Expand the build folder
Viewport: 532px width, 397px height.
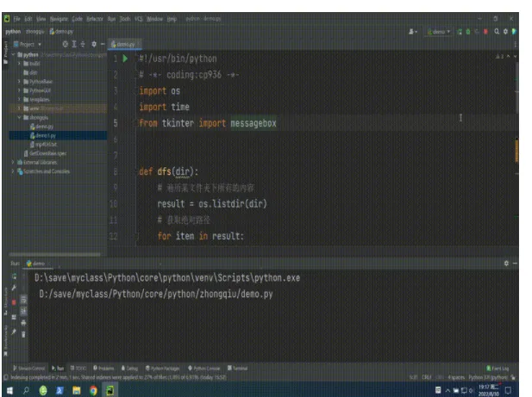pos(19,64)
